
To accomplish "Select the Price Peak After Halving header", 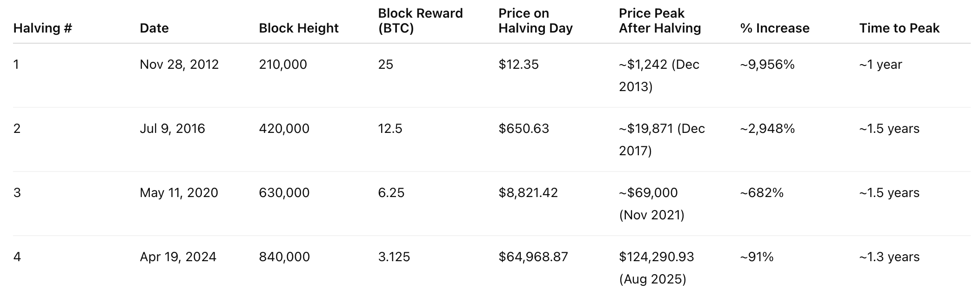I will coord(660,20).
